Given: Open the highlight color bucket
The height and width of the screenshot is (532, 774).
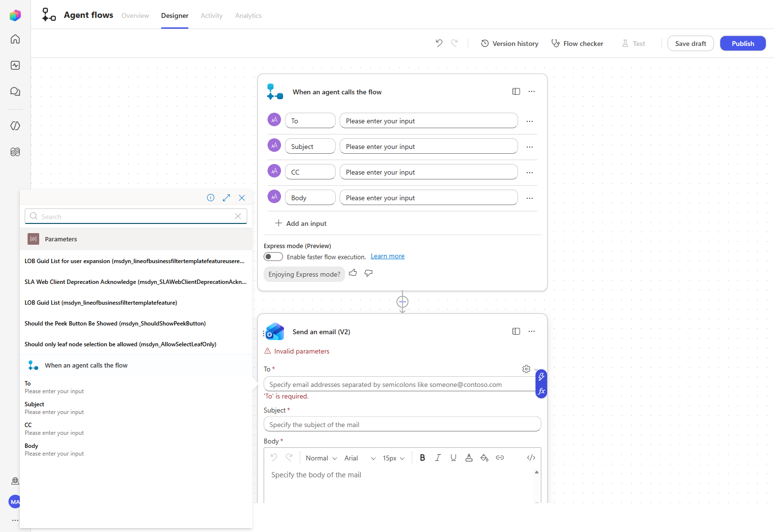Looking at the screenshot, I should [x=484, y=458].
